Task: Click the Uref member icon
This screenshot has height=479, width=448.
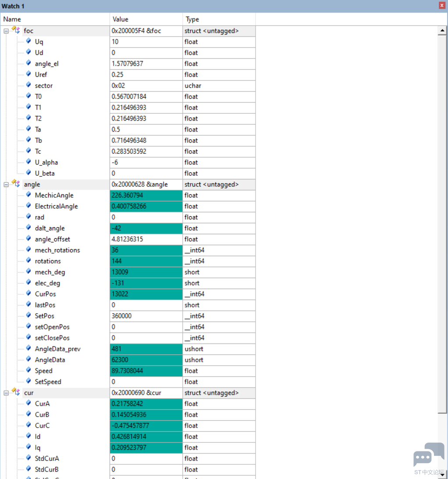Action: click(x=28, y=74)
